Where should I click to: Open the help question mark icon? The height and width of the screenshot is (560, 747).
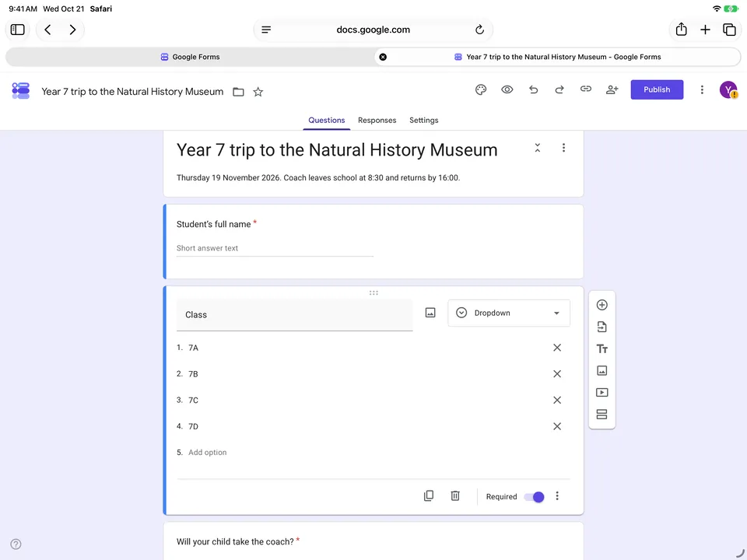[x=16, y=544]
